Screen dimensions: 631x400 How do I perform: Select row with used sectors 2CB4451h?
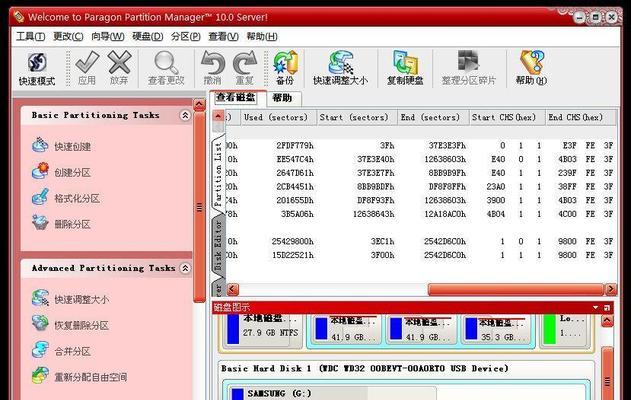(x=421, y=186)
